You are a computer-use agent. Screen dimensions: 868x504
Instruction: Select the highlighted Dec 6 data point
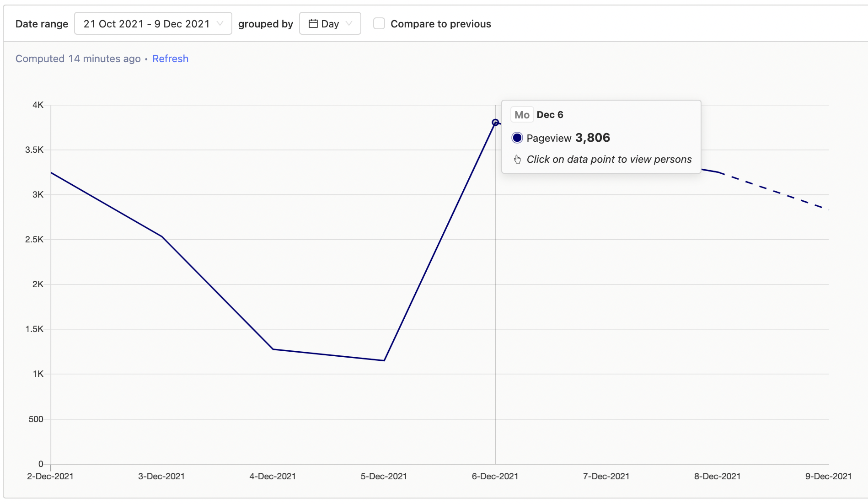[x=495, y=123]
